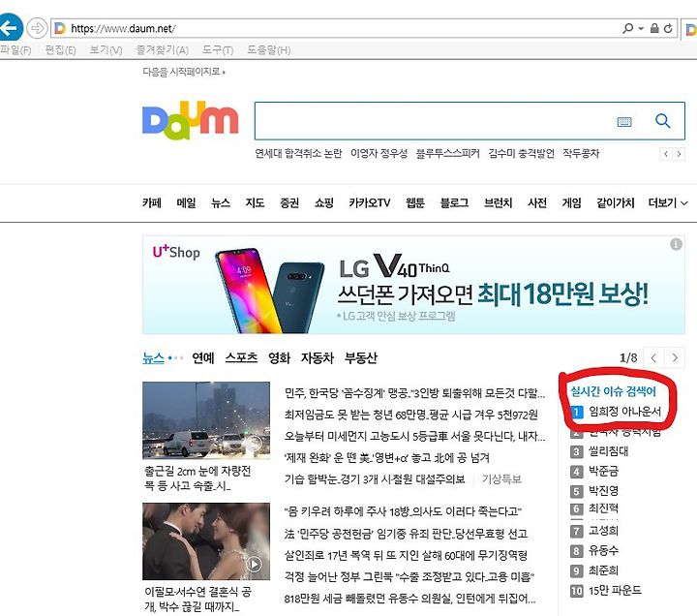Viewport: 697px width, 616px height.
Task: Click the security padlock icon in address bar
Action: (x=654, y=28)
